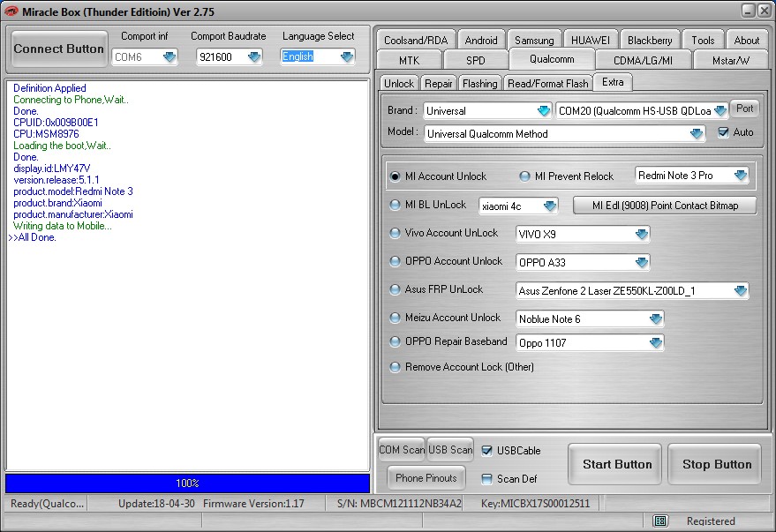The height and width of the screenshot is (532, 776).
Task: Click the 'Ready(Qualco...' status bar entry
Action: click(x=47, y=503)
